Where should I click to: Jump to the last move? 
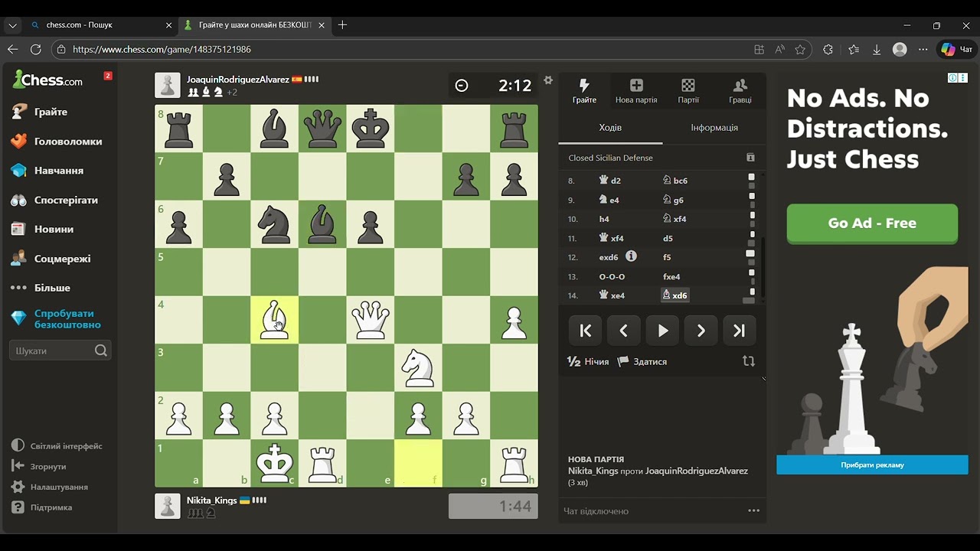click(739, 331)
